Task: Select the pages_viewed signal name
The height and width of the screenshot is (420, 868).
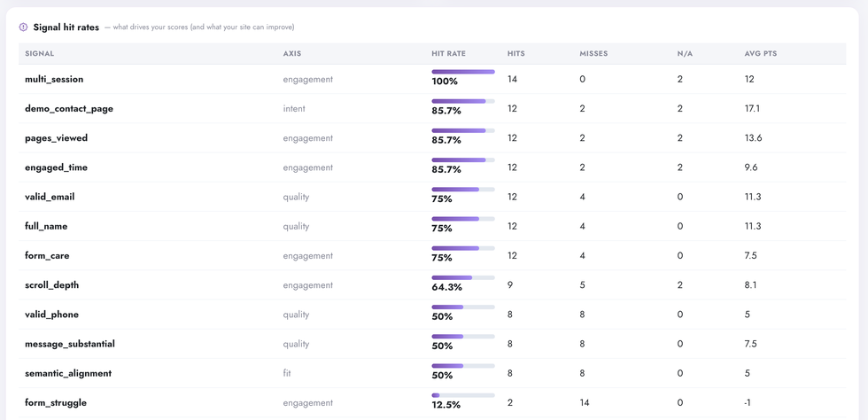Action: (56, 138)
